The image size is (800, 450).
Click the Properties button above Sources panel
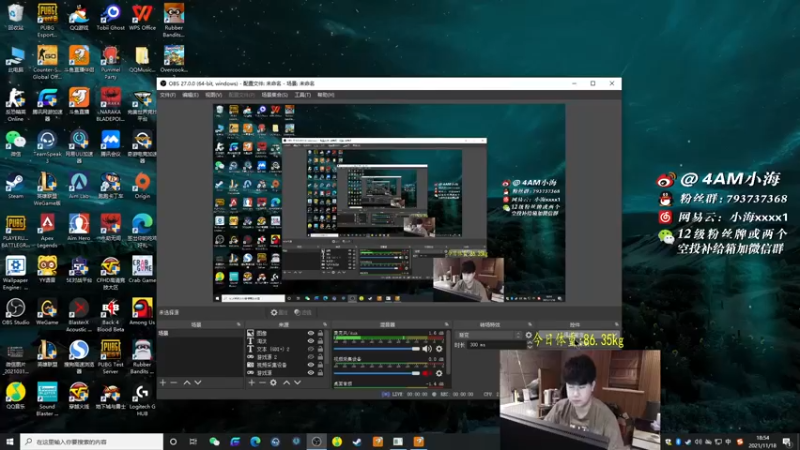279,312
